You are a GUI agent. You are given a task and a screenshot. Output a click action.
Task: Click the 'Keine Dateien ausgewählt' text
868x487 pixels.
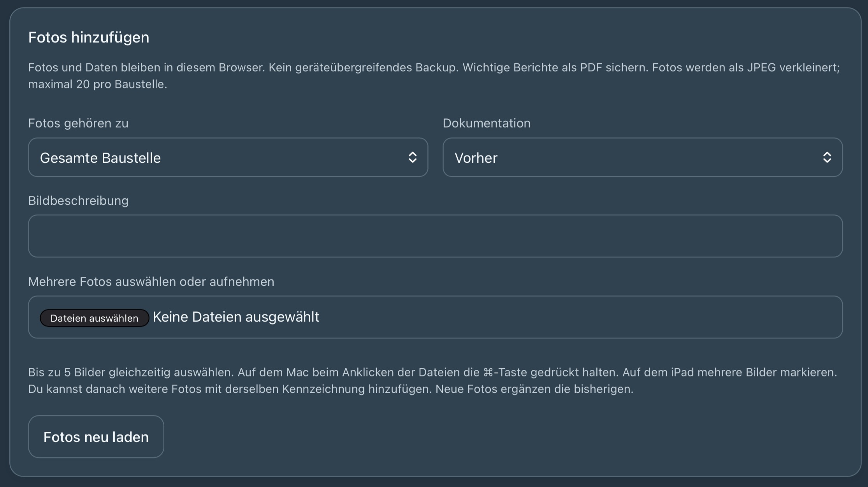point(236,317)
